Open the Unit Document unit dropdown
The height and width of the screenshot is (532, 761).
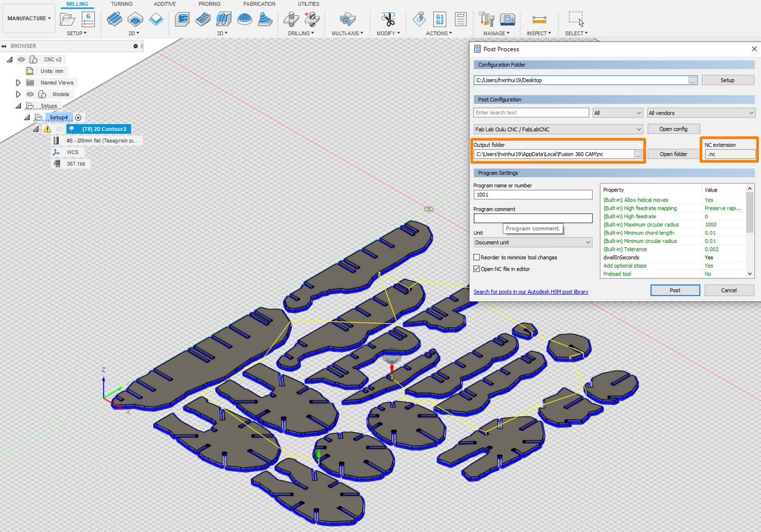pos(533,242)
